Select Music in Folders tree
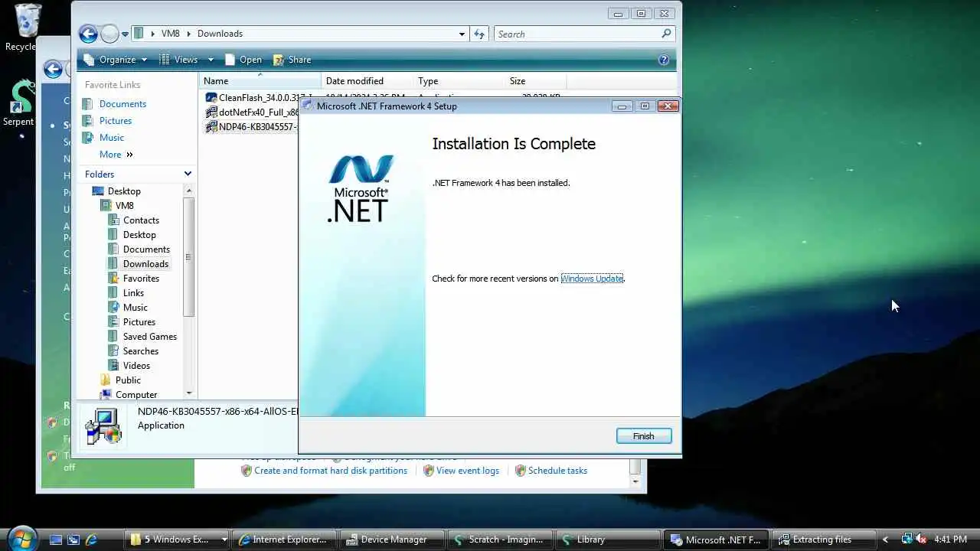 (x=136, y=308)
